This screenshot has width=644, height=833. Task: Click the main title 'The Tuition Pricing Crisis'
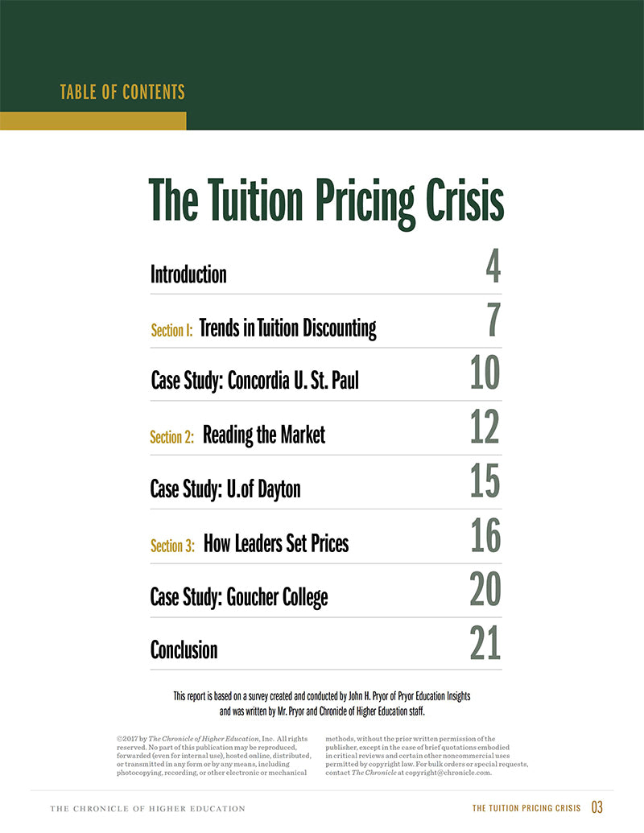point(326,201)
